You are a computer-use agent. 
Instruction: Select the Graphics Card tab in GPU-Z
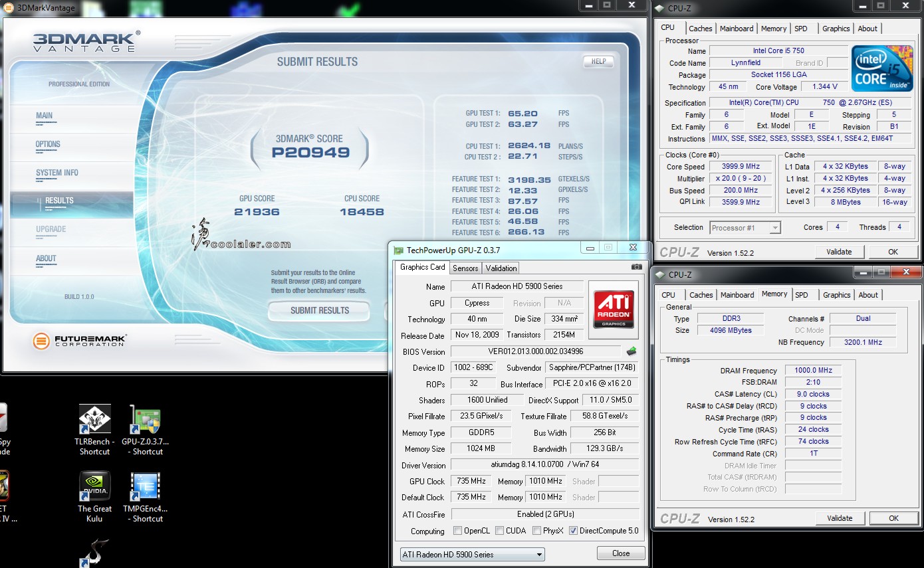coord(423,267)
